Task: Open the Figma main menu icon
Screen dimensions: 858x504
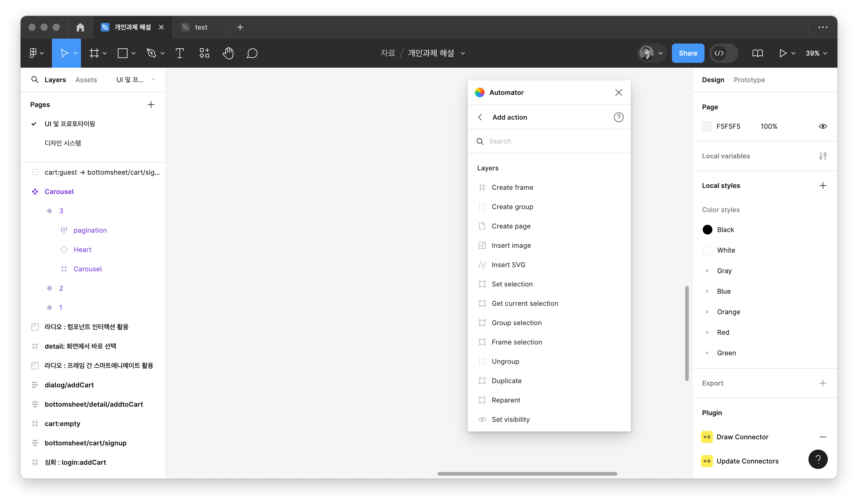Action: click(33, 53)
